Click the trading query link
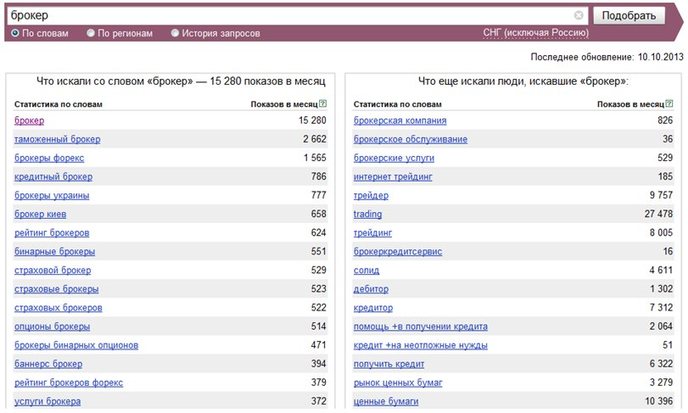This screenshot has width=688, height=413. point(367,214)
